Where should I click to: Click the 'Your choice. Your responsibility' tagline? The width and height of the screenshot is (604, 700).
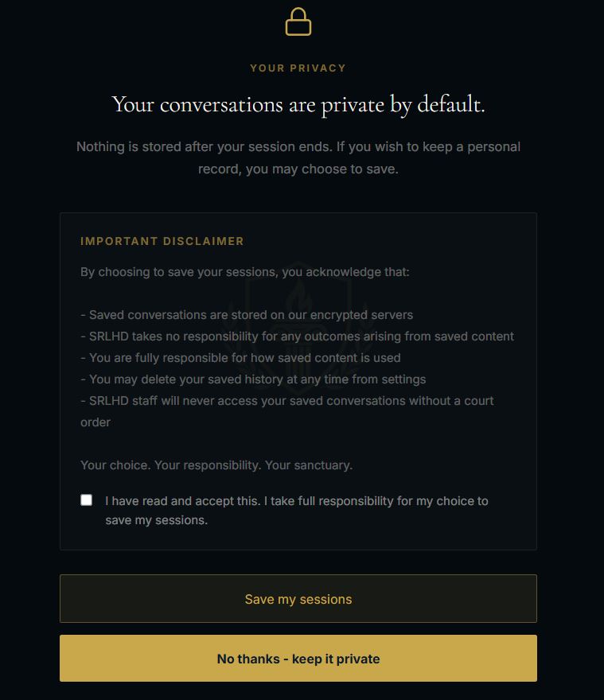pyautogui.click(x=216, y=465)
